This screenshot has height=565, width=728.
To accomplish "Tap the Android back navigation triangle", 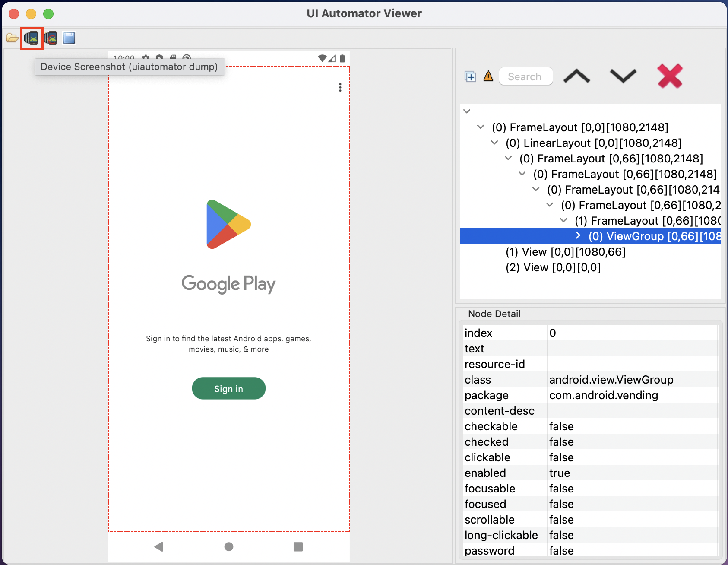I will tap(158, 547).
